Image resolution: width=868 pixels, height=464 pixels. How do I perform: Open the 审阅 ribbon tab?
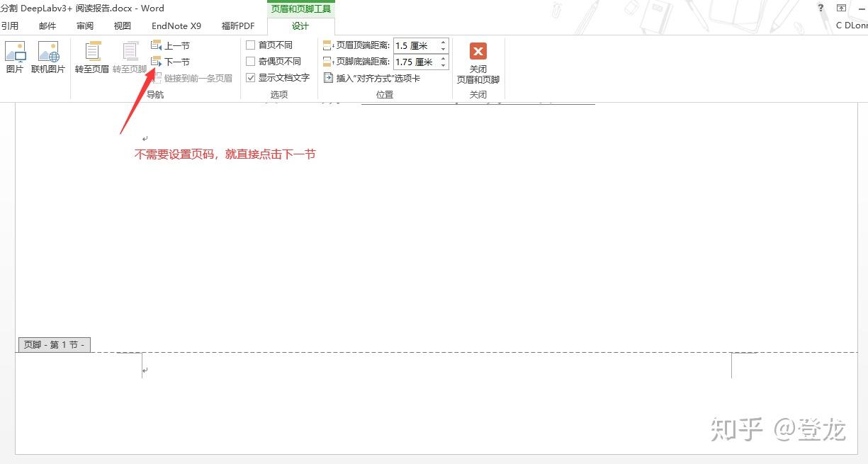pos(85,26)
